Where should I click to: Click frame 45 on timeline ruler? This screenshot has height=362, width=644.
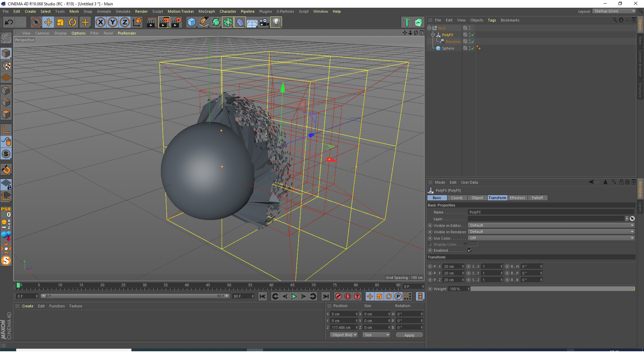pyautogui.click(x=208, y=286)
